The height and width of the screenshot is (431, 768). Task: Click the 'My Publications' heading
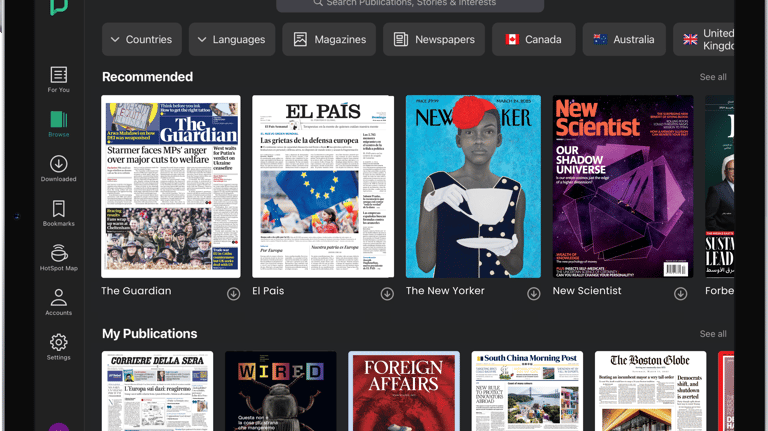(149, 334)
